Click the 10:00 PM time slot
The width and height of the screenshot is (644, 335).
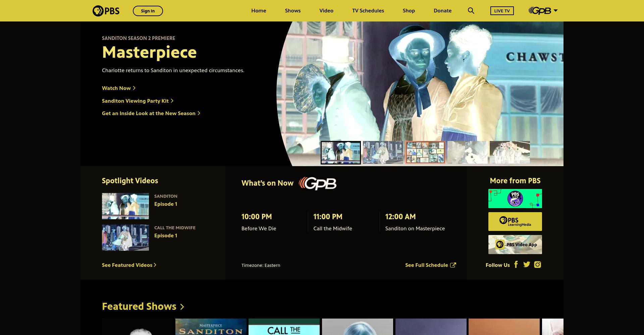(257, 217)
